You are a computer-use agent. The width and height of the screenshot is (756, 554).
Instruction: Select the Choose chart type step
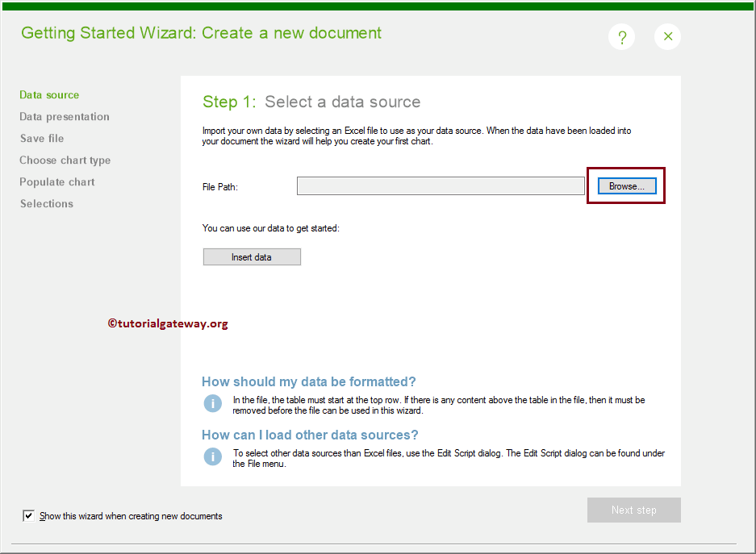[x=65, y=160]
